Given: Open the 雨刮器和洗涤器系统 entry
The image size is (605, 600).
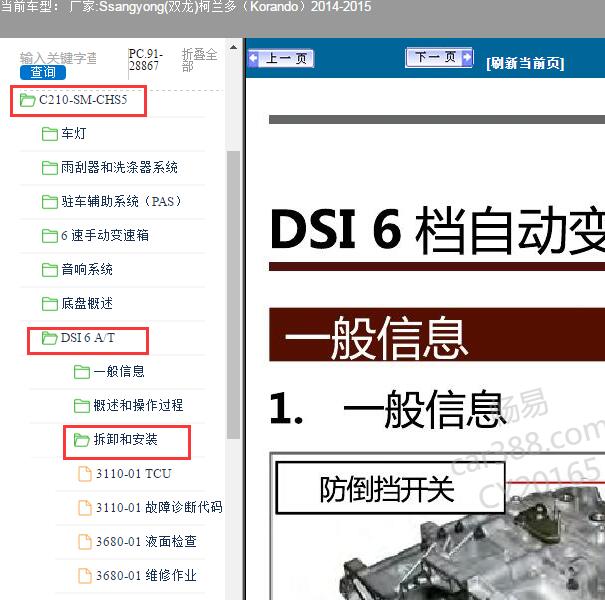Looking at the screenshot, I should click(x=119, y=167).
